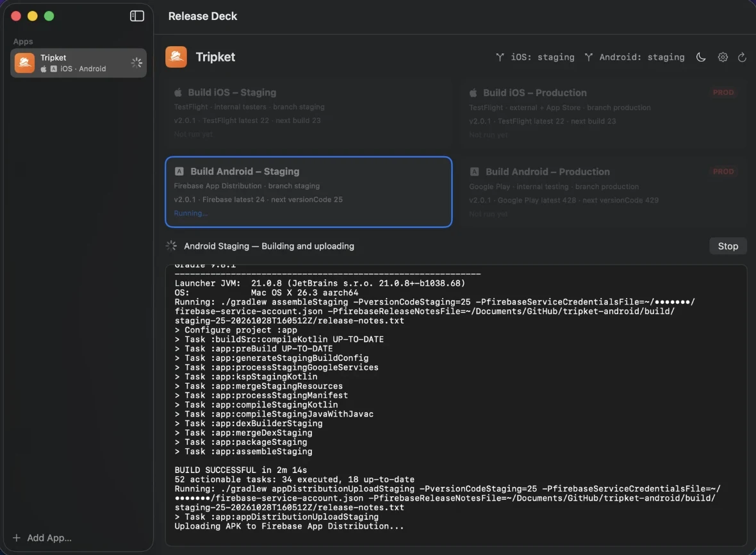Select the Build Android – Production card
Image resolution: width=756 pixels, height=555 pixels.
coord(604,192)
